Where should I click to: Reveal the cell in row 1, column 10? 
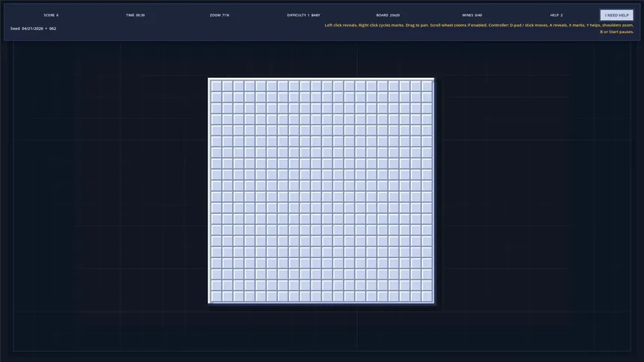coord(316,86)
